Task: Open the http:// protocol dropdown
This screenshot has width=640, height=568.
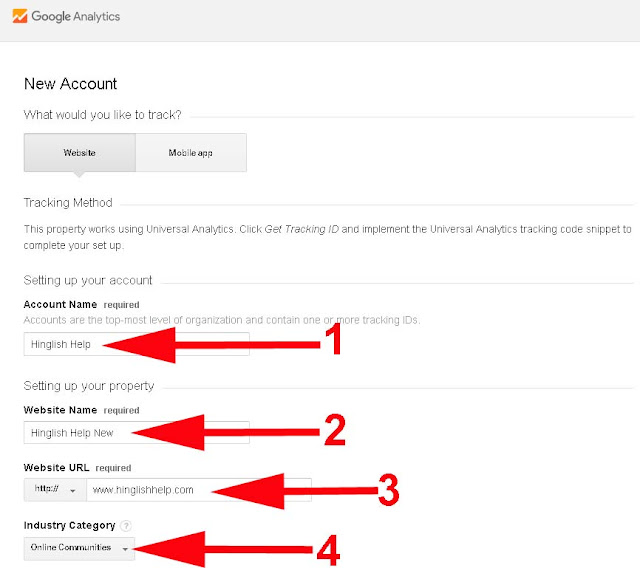Action: coord(55,490)
